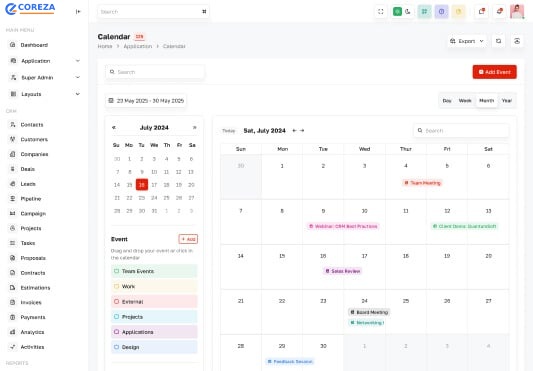Open Contacts from the sidebar
533x371 pixels.
click(x=32, y=124)
